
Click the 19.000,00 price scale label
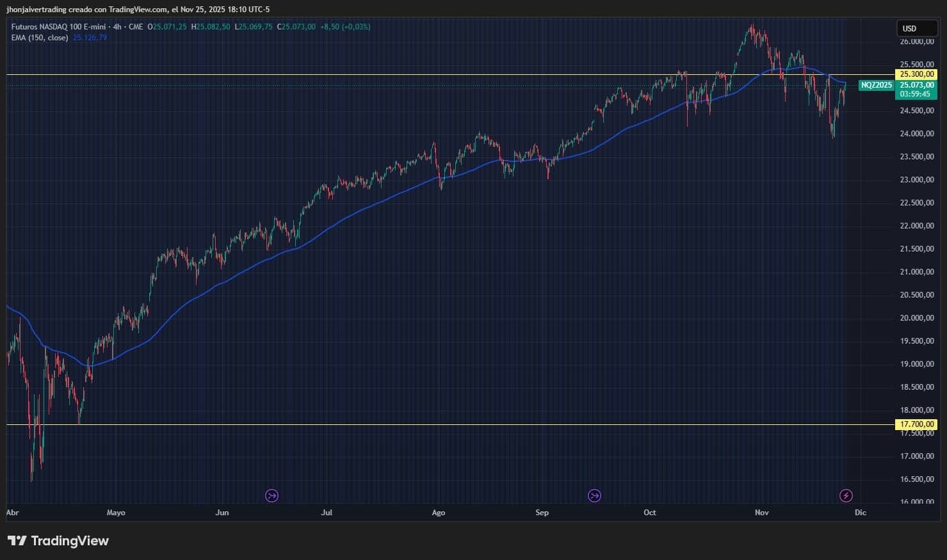click(917, 364)
